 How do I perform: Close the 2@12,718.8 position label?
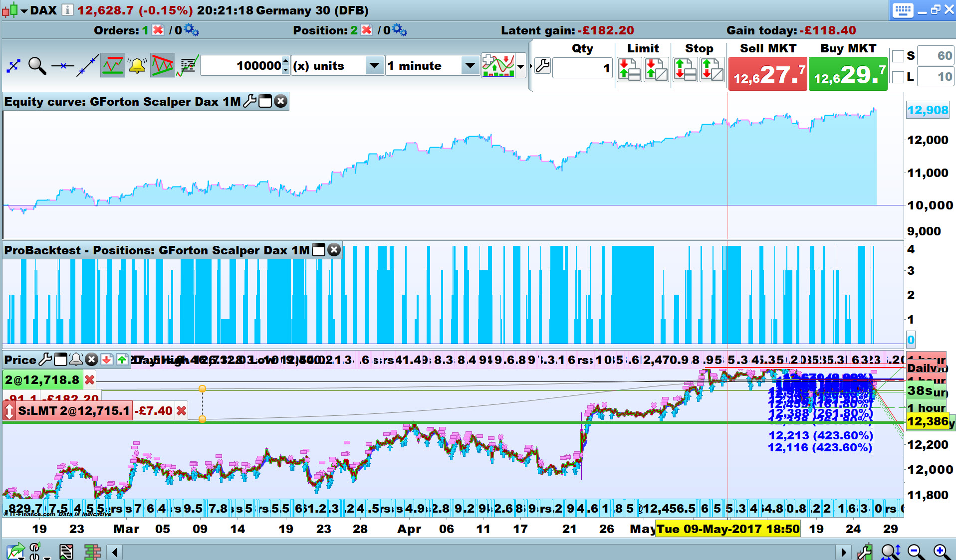coord(89,380)
